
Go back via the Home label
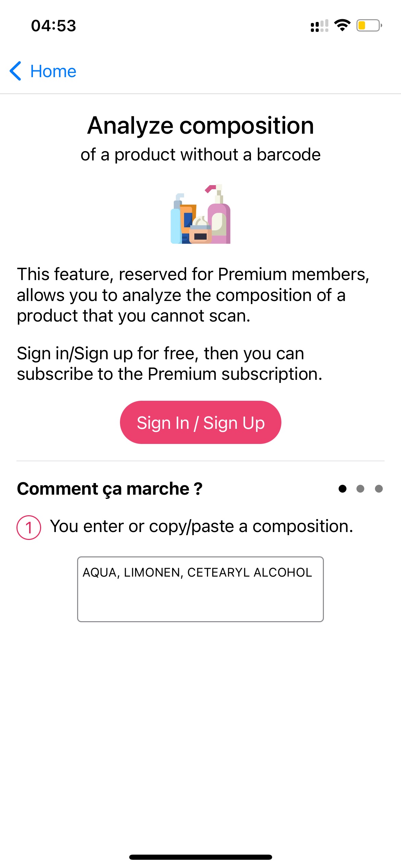point(53,71)
